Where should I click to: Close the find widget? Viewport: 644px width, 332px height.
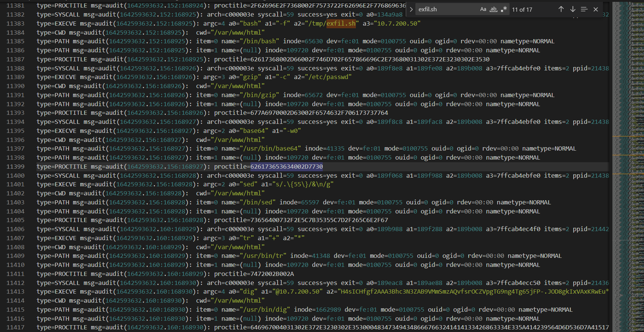click(596, 9)
